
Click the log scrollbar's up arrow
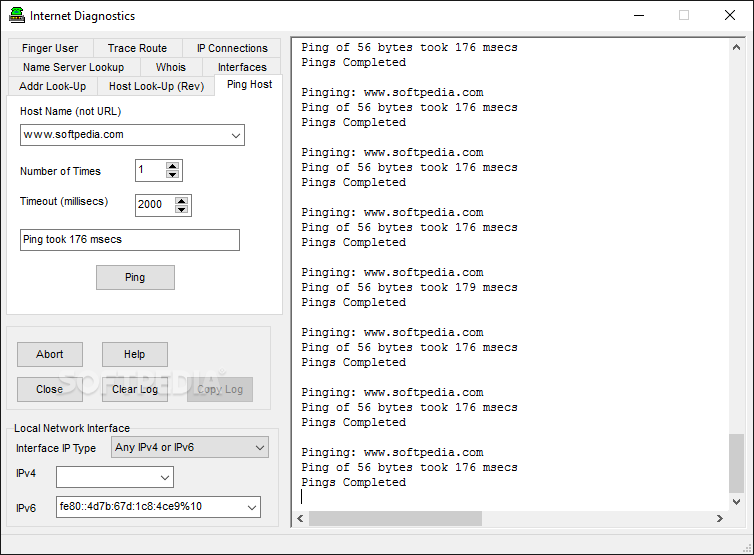click(736, 48)
